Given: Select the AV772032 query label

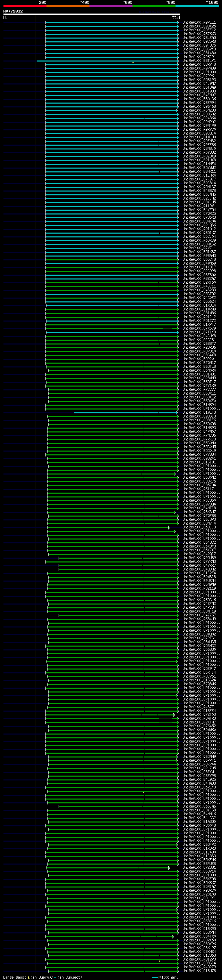Looking at the screenshot, I should point(13,11).
